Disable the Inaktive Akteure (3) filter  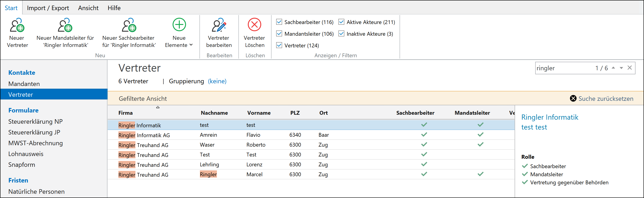pyautogui.click(x=341, y=34)
